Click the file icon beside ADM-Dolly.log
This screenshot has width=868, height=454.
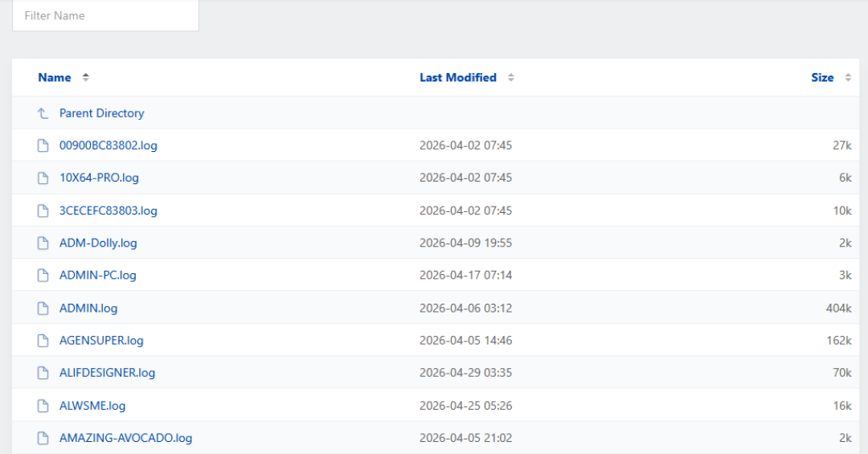pos(43,243)
